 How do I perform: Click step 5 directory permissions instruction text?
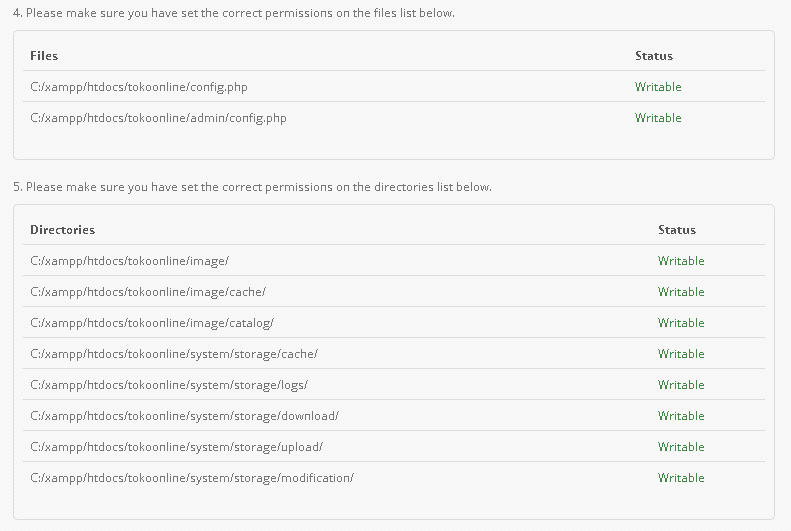252,187
